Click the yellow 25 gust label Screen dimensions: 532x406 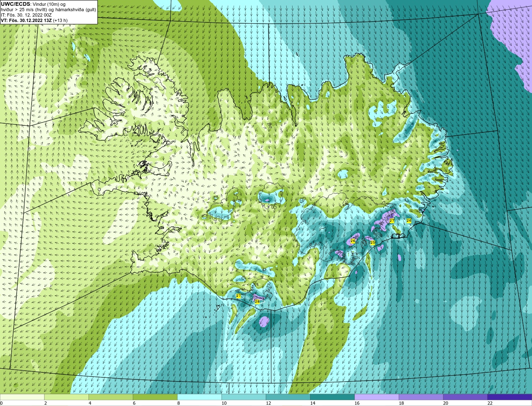373,242
